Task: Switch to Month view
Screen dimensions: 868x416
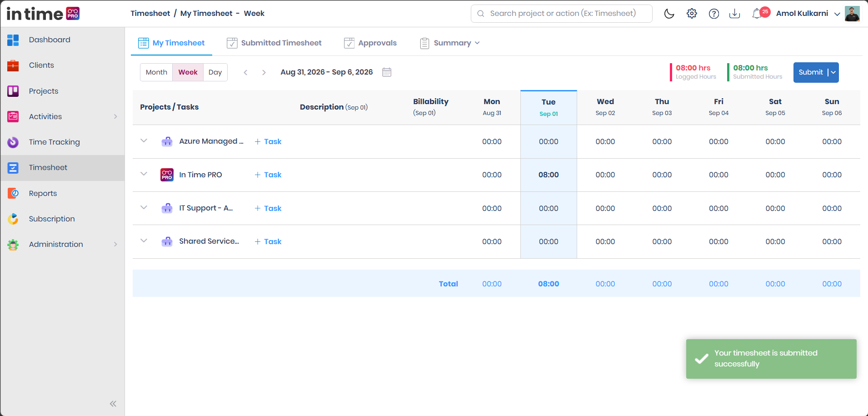Action: [156, 72]
